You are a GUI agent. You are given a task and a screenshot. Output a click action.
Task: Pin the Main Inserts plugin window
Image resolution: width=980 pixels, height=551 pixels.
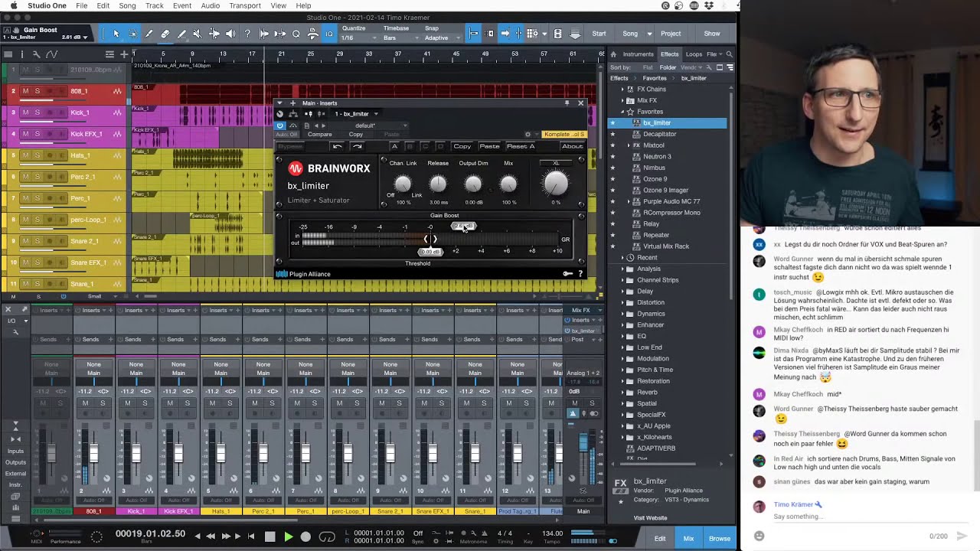click(567, 103)
